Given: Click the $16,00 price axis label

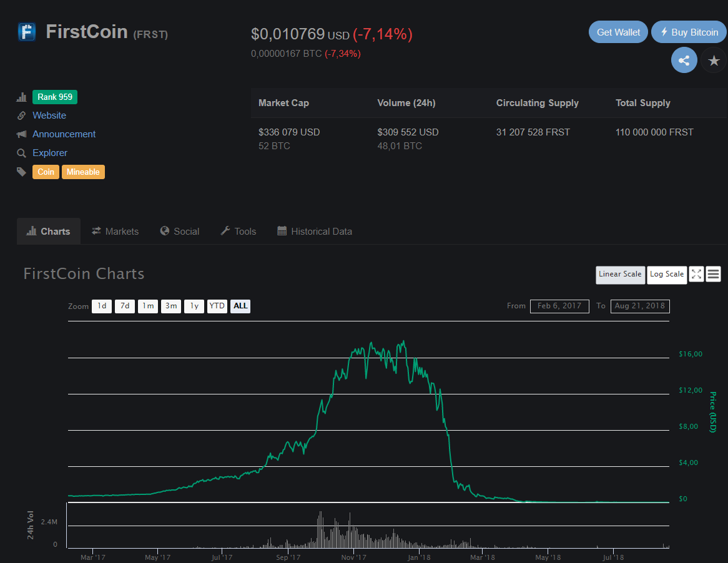Looking at the screenshot, I should [691, 354].
